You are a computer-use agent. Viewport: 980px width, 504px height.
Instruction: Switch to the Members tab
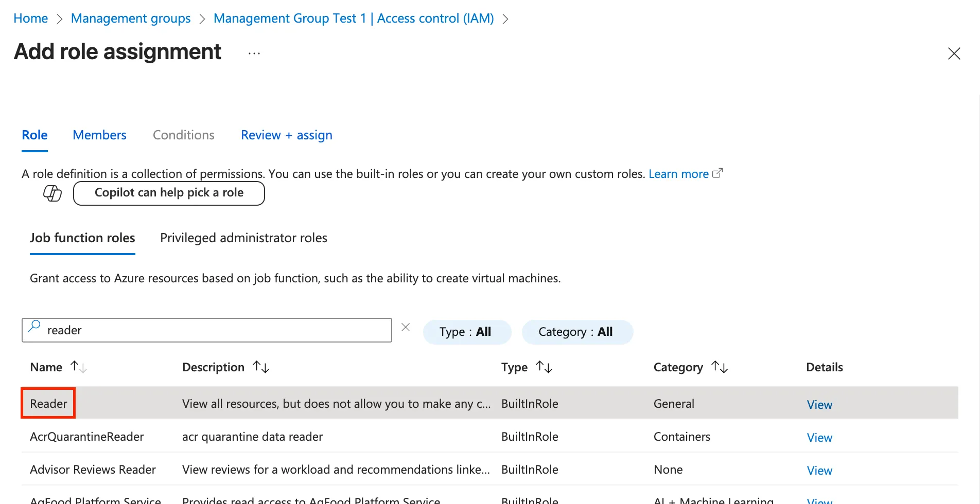(99, 135)
